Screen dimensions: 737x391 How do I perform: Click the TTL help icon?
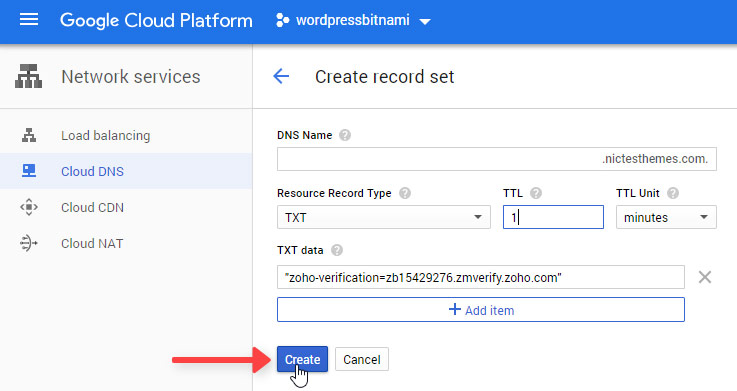pyautogui.click(x=536, y=193)
